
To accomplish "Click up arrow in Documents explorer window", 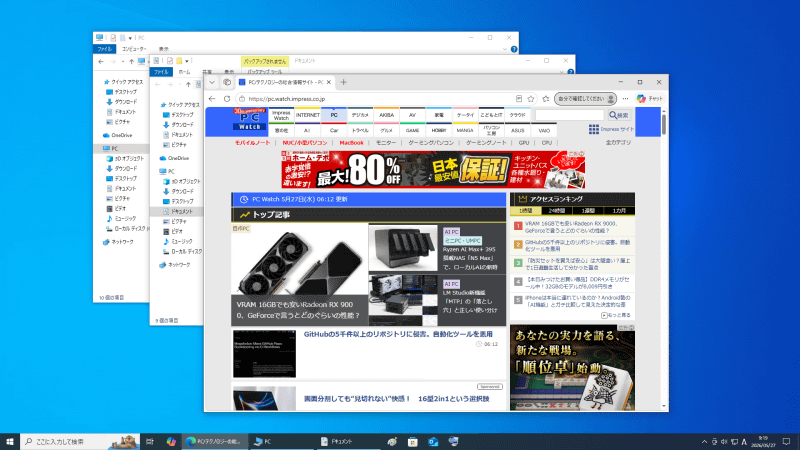I will [188, 85].
